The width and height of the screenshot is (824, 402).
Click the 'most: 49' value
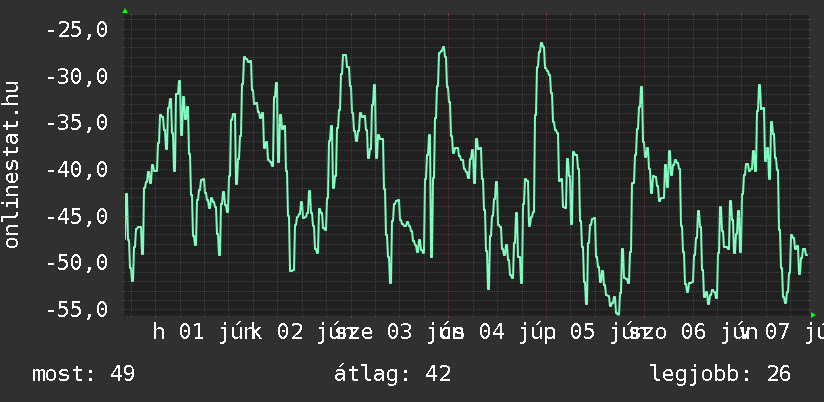pyautogui.click(x=84, y=374)
